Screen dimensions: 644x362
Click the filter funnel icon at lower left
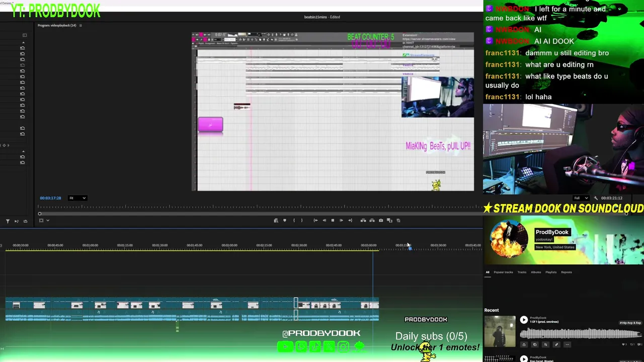click(x=8, y=221)
